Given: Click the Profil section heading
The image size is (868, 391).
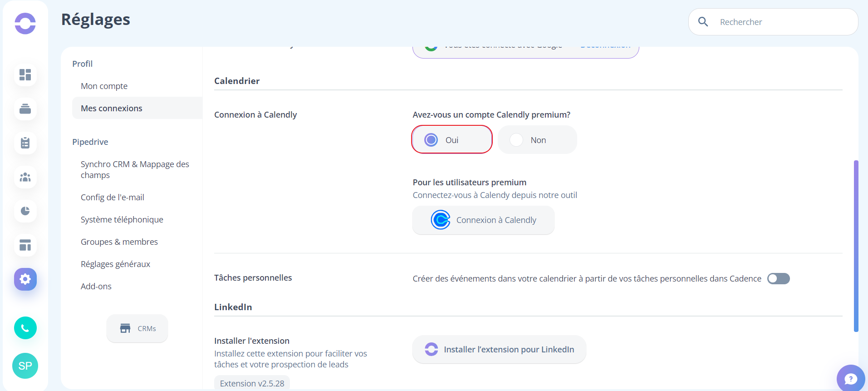Looking at the screenshot, I should click(82, 64).
